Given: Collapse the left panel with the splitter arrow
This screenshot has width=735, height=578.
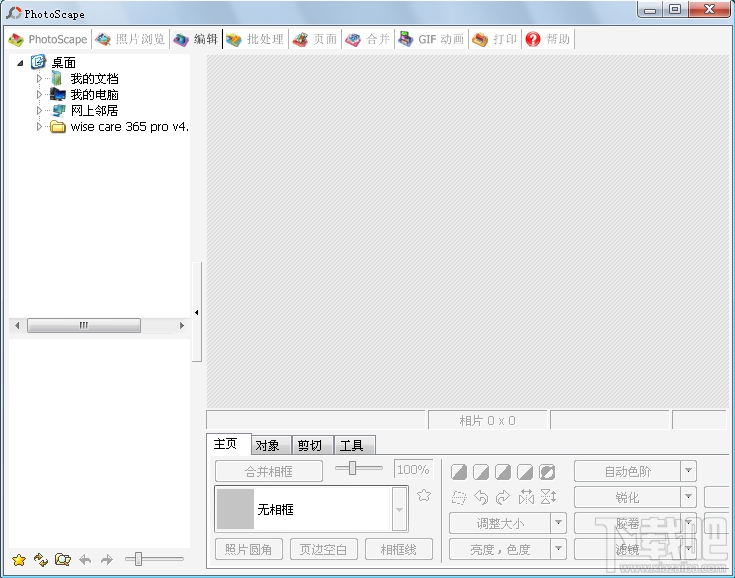Looking at the screenshot, I should [x=197, y=312].
